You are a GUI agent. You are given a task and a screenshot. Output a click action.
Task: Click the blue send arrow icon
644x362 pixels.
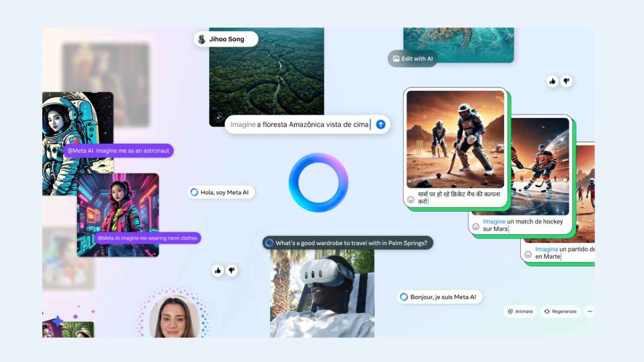click(381, 124)
